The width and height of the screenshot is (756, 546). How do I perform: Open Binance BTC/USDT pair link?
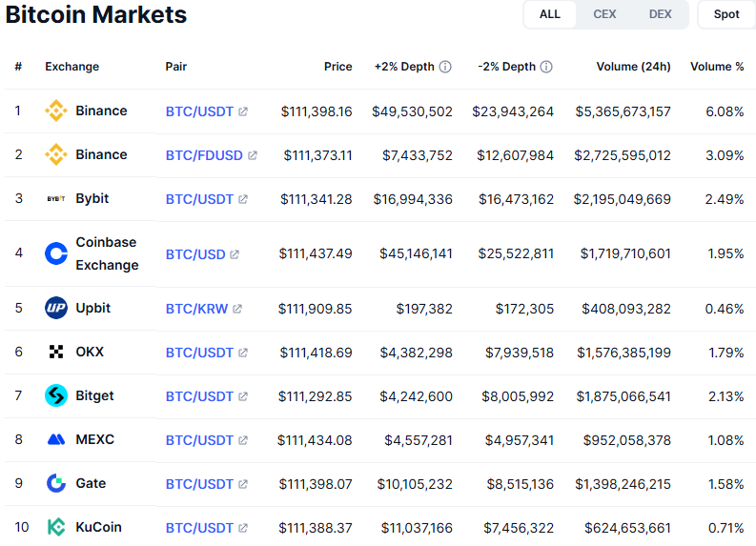pos(199,111)
